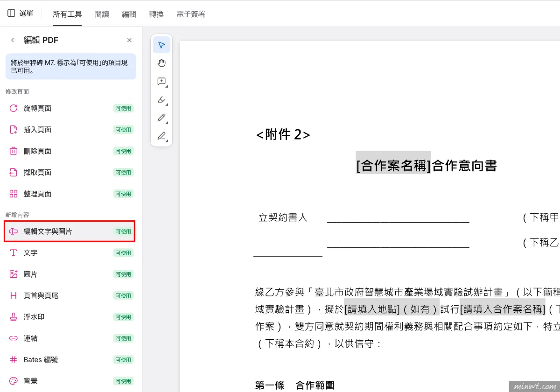
Task: Click the <附件 2> heading in document
Action: tap(283, 135)
